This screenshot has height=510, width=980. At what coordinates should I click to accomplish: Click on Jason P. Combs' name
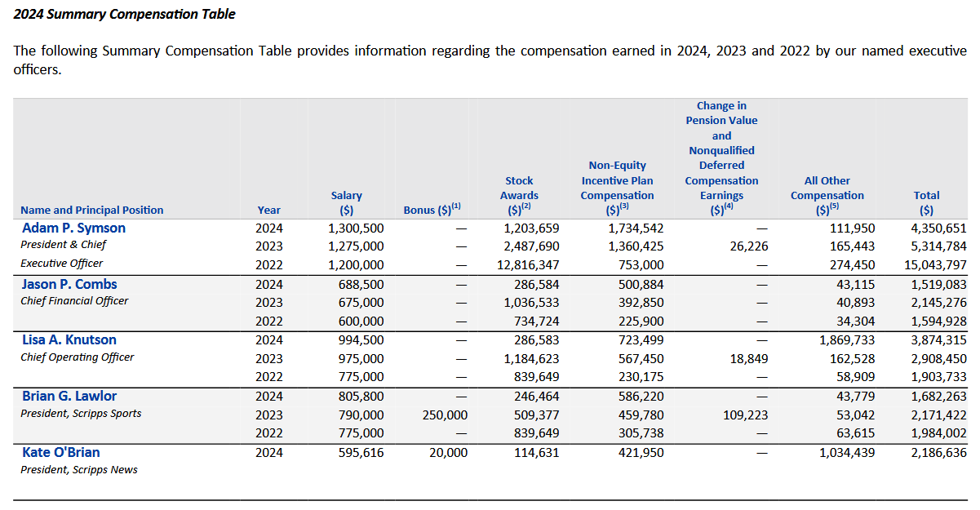69,285
